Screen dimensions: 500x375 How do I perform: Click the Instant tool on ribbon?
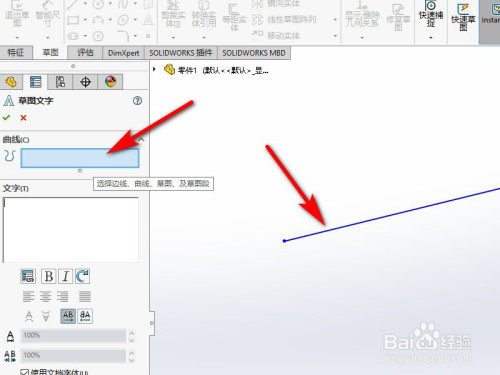tap(490, 22)
